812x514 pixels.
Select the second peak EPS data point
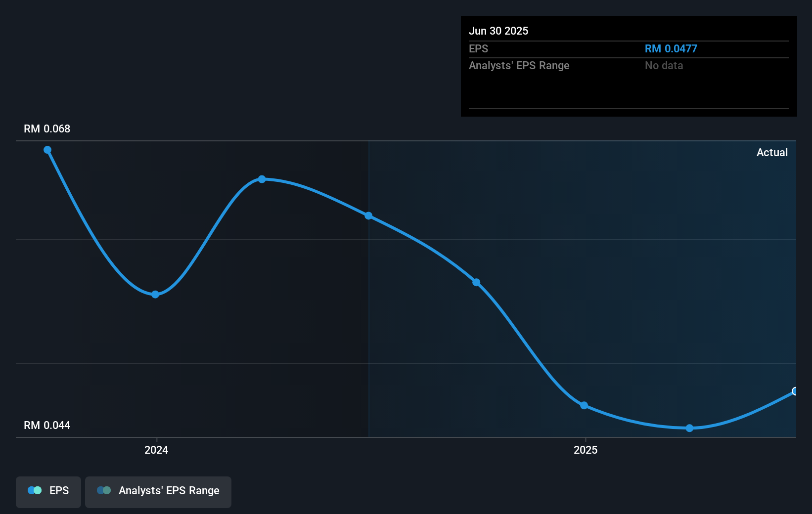[x=262, y=179]
